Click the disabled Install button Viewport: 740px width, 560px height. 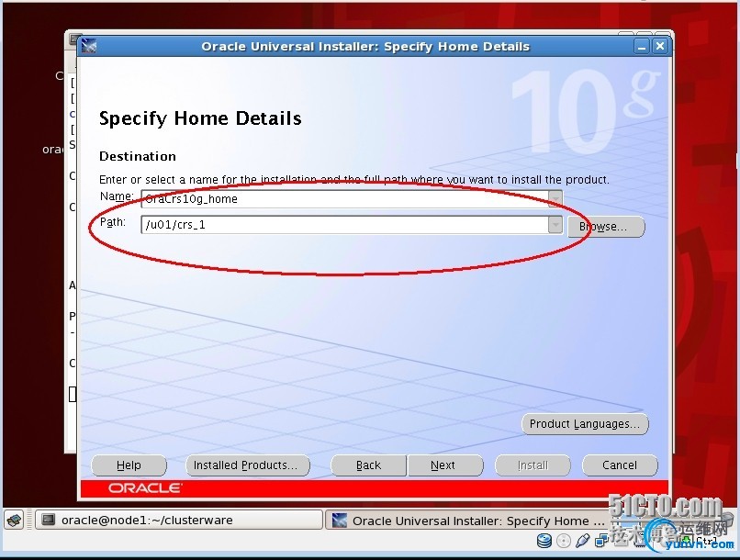coord(533,465)
